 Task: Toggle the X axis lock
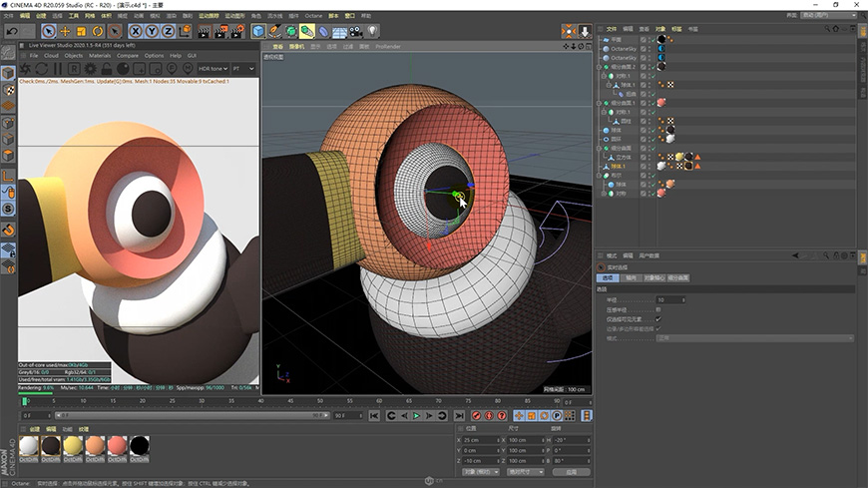pos(136,32)
